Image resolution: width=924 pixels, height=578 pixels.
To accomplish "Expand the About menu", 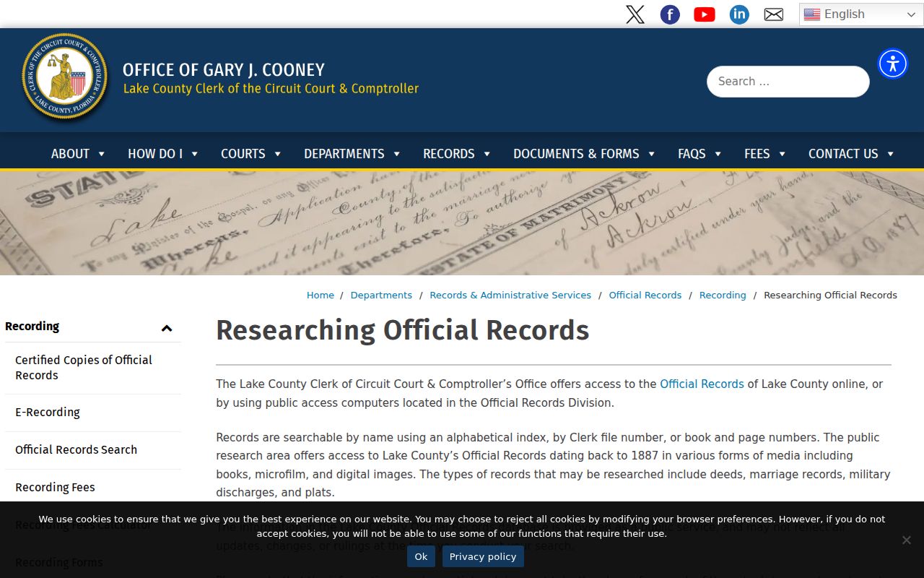I will [78, 153].
